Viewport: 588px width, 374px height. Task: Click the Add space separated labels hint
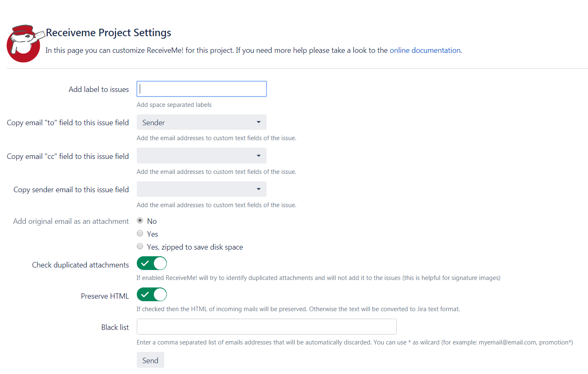[x=174, y=105]
